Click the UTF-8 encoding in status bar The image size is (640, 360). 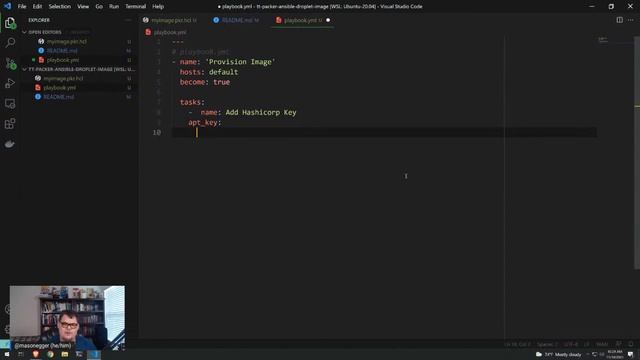coord(570,344)
